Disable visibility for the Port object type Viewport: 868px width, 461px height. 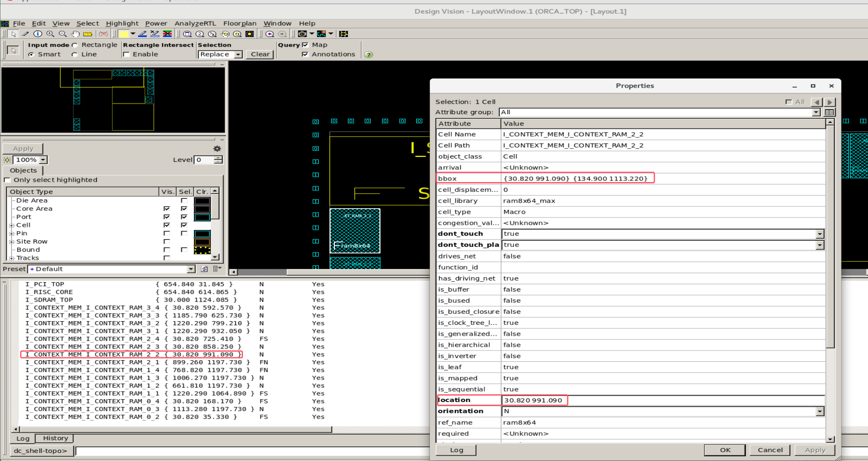[x=167, y=217]
